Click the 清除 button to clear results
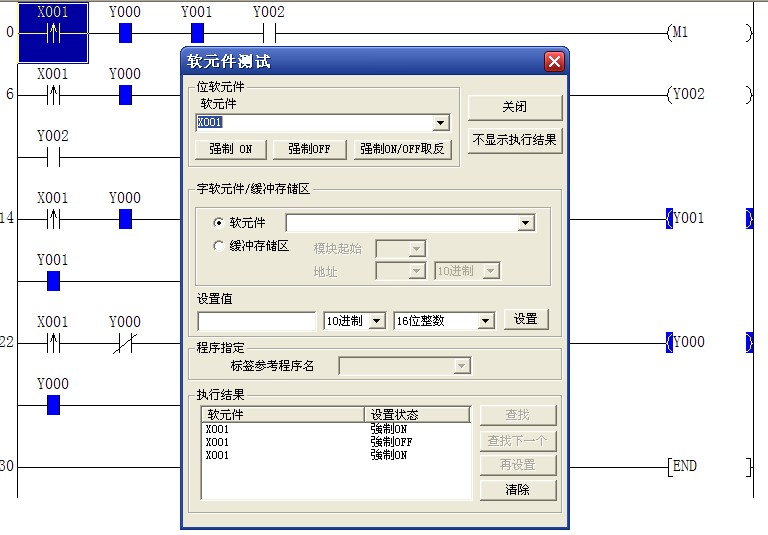This screenshot has width=768, height=535. 517,490
